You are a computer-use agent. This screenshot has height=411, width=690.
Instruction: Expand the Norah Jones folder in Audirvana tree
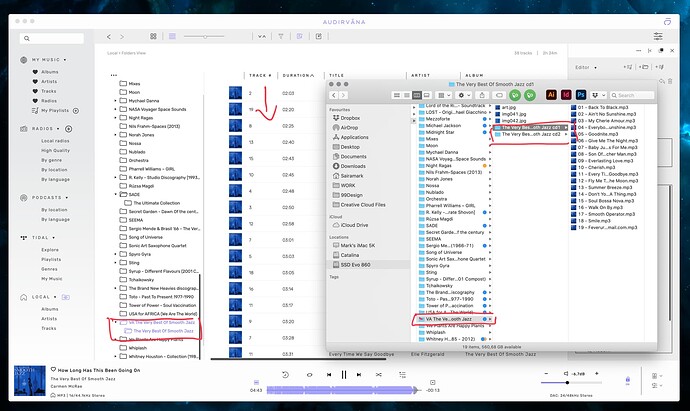coord(116,135)
